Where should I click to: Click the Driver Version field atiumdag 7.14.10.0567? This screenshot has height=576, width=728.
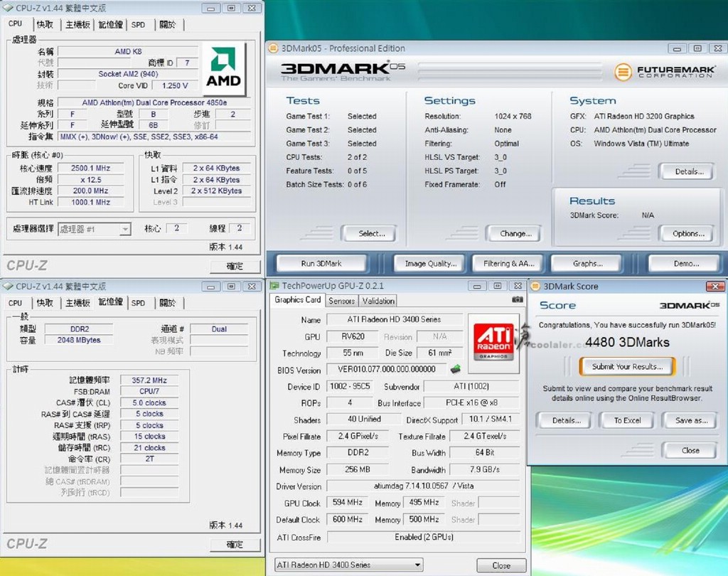click(423, 486)
